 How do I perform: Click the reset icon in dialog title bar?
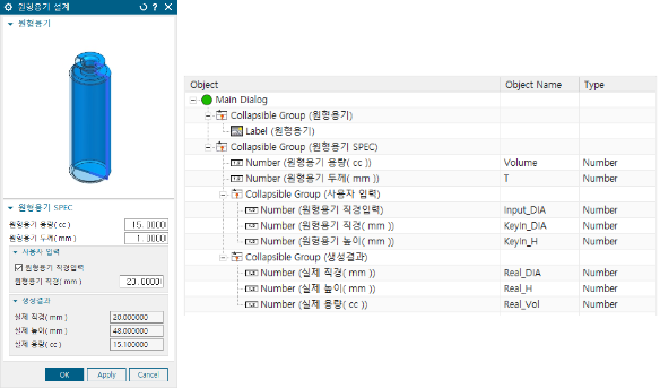(143, 7)
